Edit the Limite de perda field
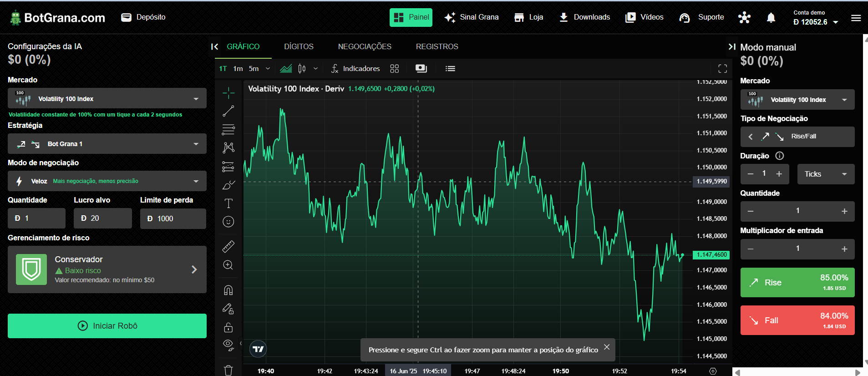The width and height of the screenshot is (868, 376). (173, 218)
